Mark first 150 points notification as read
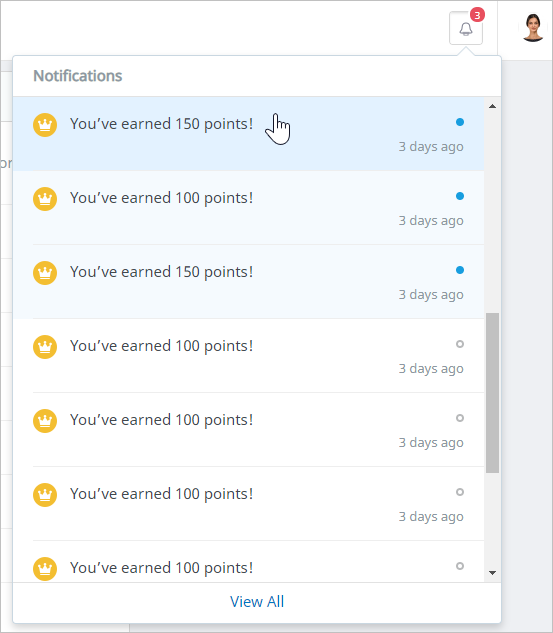This screenshot has height=633, width=553. point(460,122)
